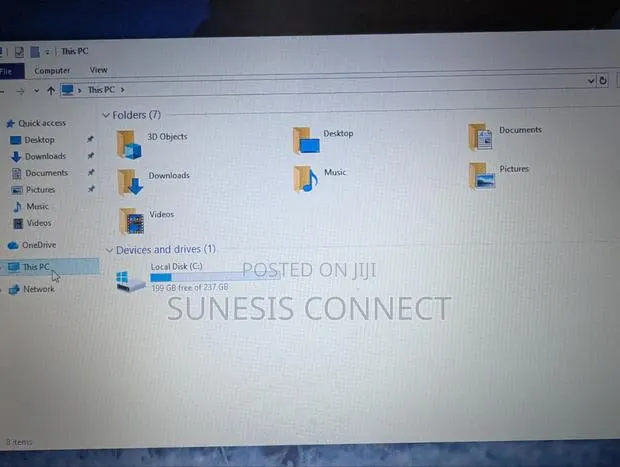Screen dimensions: 620x467
Task: Click the This PC breadcrumb in address bar
Action: [101, 90]
